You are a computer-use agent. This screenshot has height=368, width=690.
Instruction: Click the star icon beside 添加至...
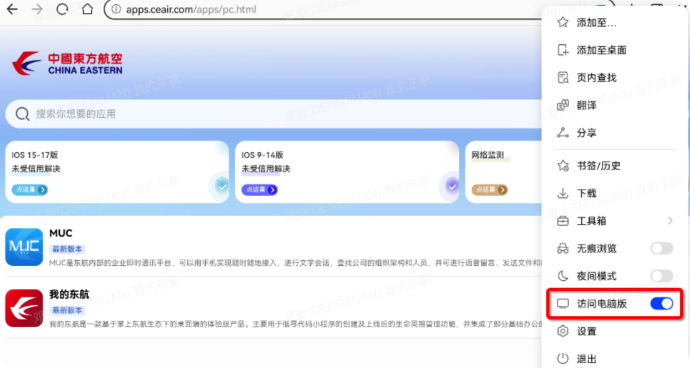coord(563,22)
